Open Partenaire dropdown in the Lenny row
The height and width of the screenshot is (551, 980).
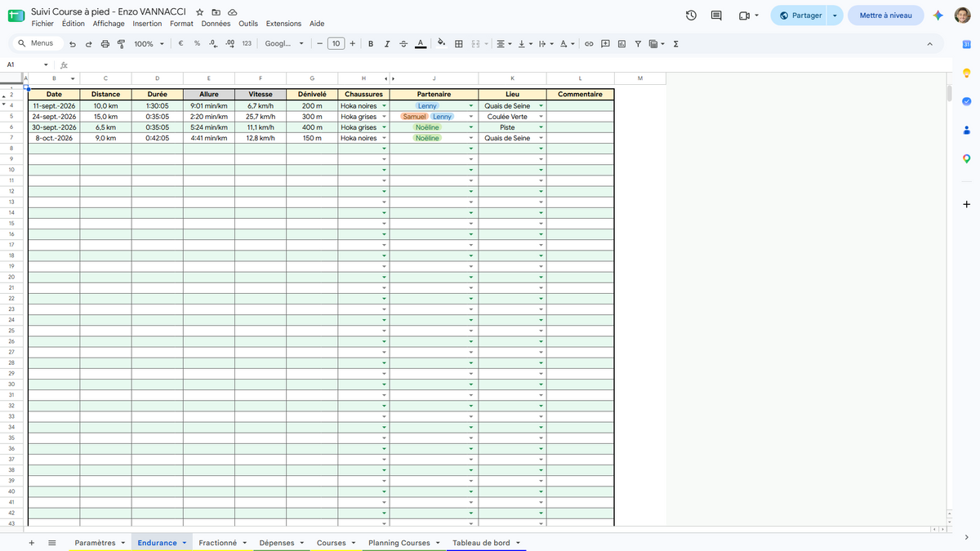471,106
